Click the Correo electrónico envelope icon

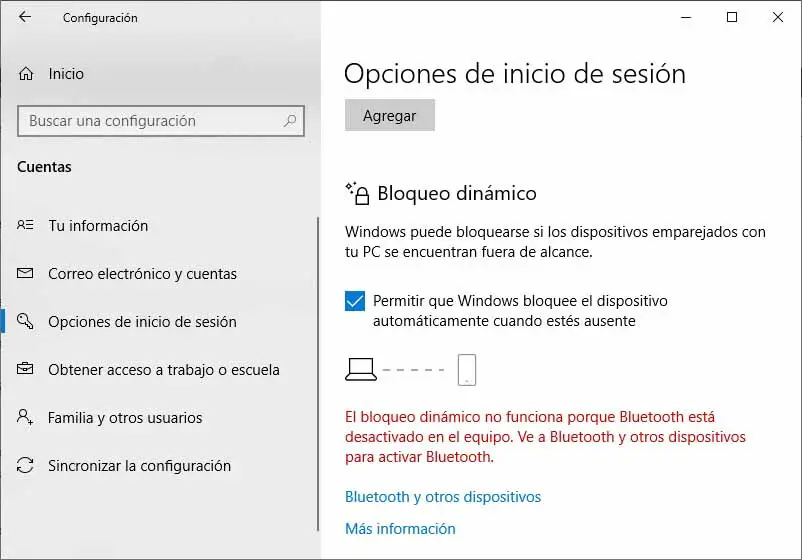point(26,274)
